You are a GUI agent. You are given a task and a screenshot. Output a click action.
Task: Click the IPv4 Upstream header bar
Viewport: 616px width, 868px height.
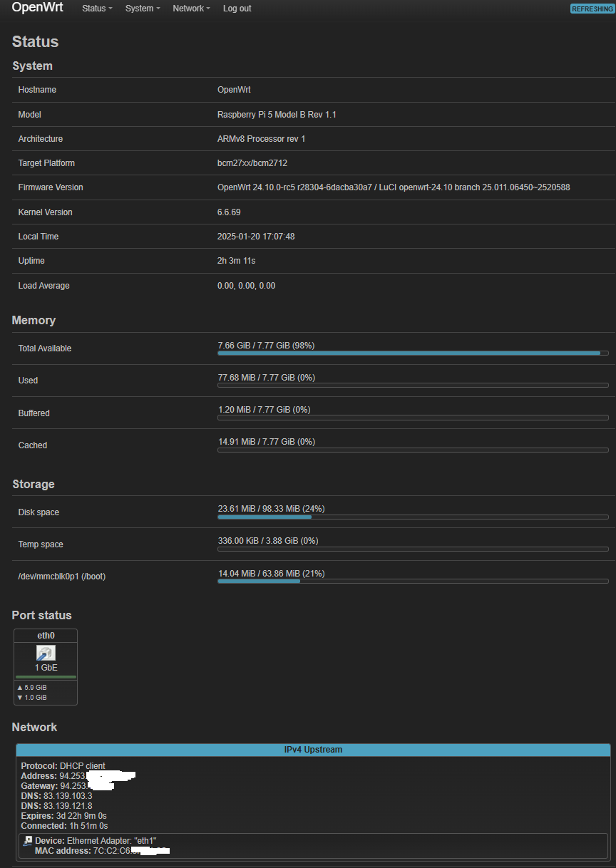313,750
